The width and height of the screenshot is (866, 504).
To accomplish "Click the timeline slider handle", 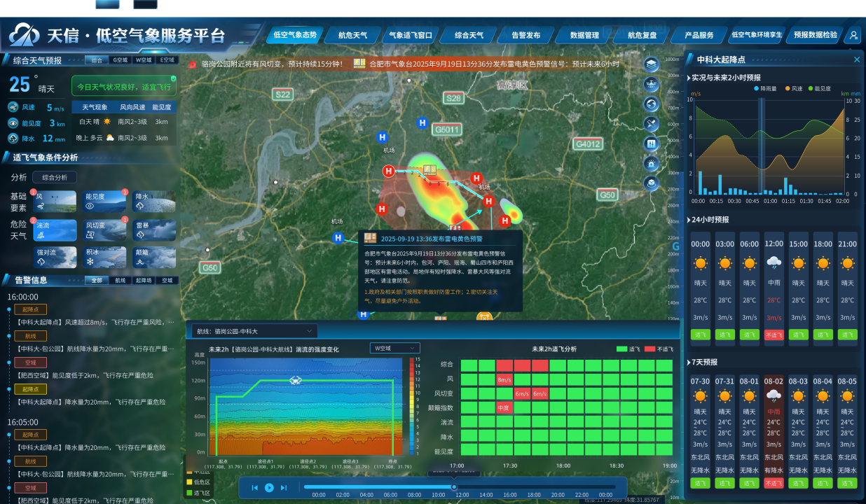I will (x=454, y=487).
